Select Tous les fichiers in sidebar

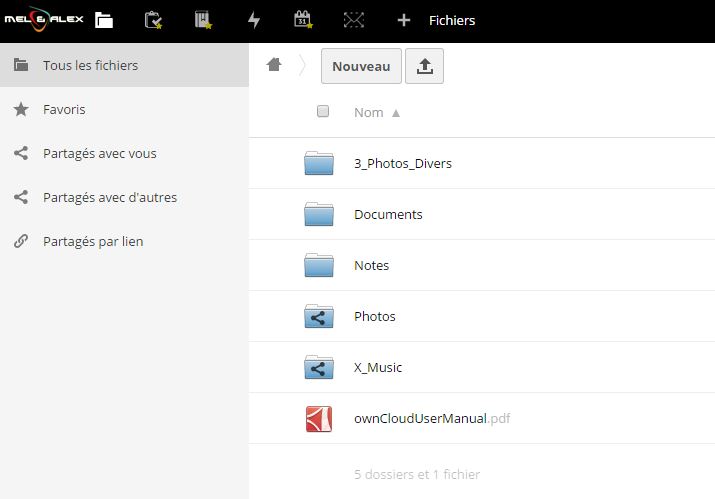pos(90,65)
